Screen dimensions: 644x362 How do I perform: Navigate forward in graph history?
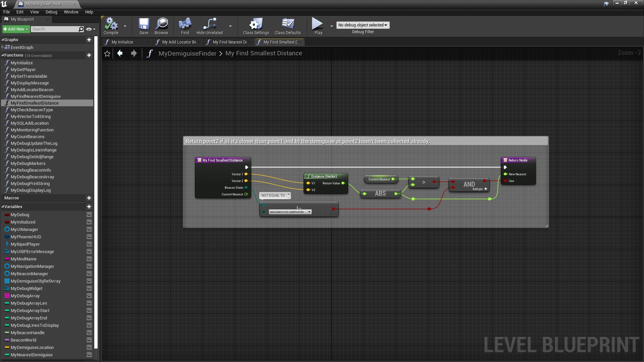coord(134,54)
